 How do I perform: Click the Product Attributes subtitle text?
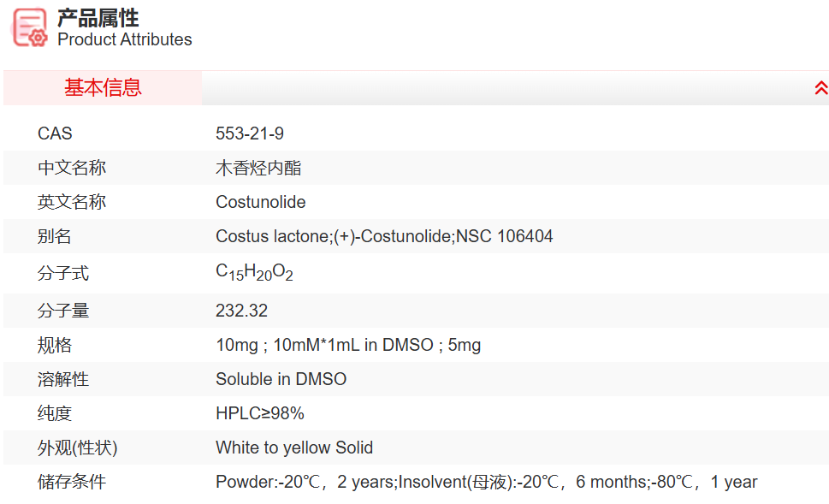(125, 39)
